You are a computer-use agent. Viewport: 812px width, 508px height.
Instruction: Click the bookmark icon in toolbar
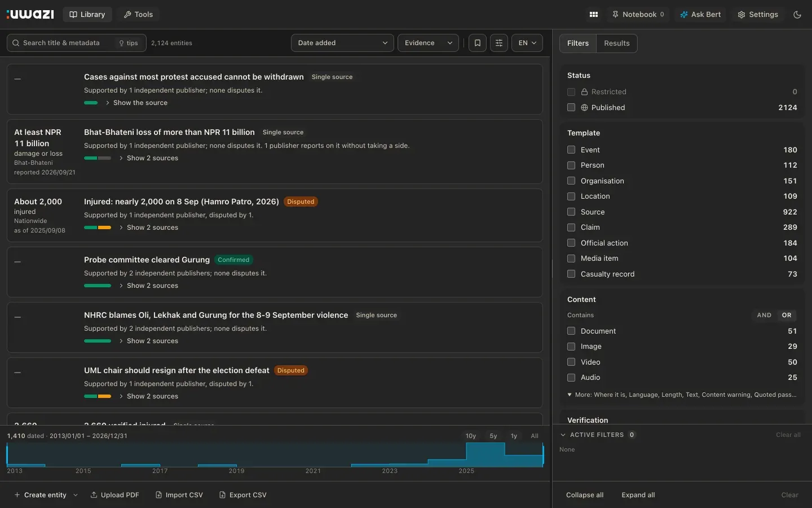(x=478, y=43)
